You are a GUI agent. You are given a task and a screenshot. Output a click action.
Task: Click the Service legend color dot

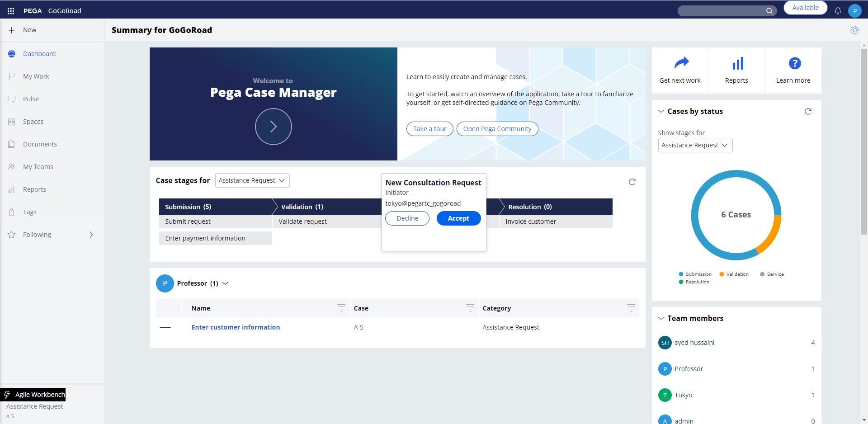[762, 274]
